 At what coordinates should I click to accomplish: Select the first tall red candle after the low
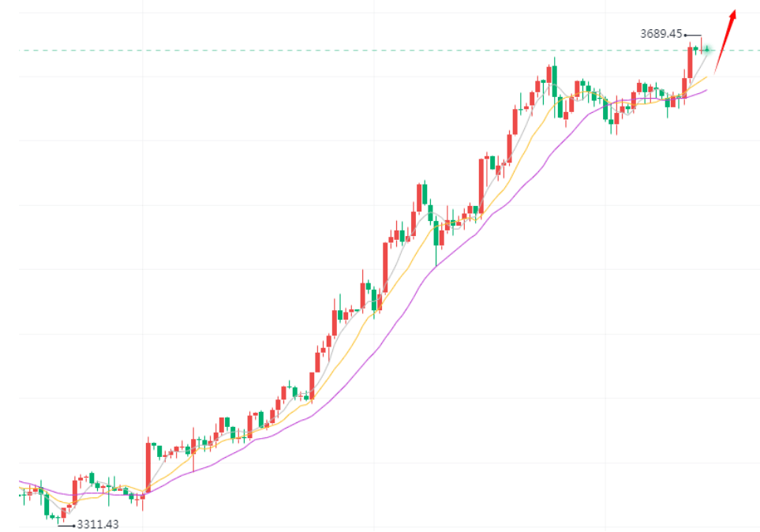click(x=75, y=492)
